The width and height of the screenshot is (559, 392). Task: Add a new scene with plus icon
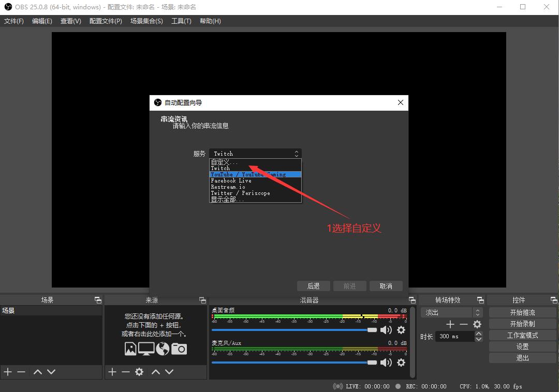8,372
